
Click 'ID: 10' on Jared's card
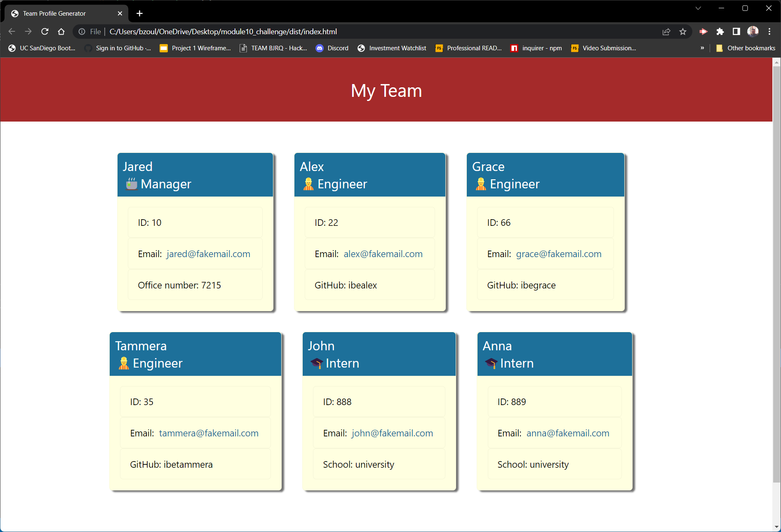pos(149,223)
